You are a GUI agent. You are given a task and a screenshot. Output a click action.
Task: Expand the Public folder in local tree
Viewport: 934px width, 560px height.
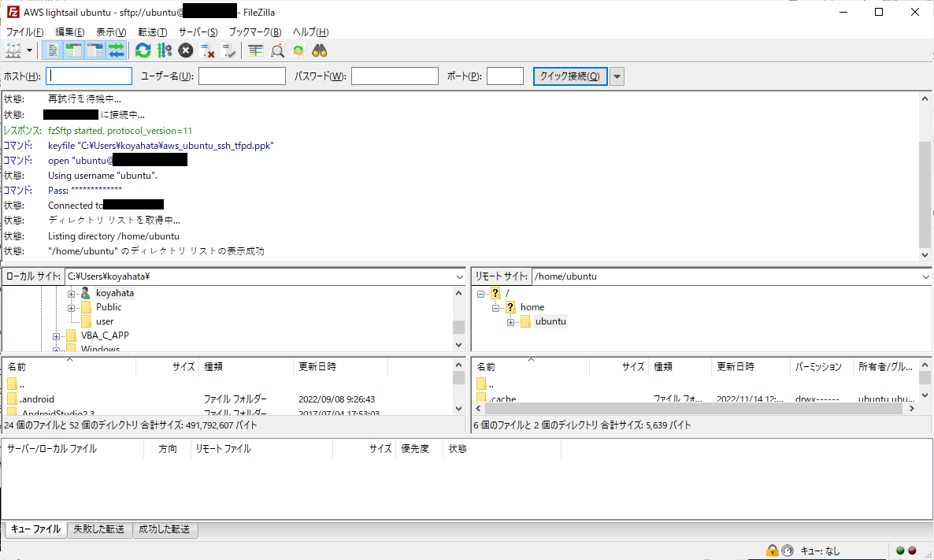[x=71, y=308]
